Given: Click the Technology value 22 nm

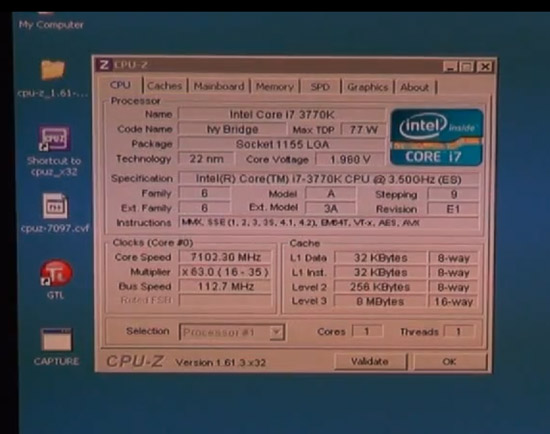Looking at the screenshot, I should point(206,159).
